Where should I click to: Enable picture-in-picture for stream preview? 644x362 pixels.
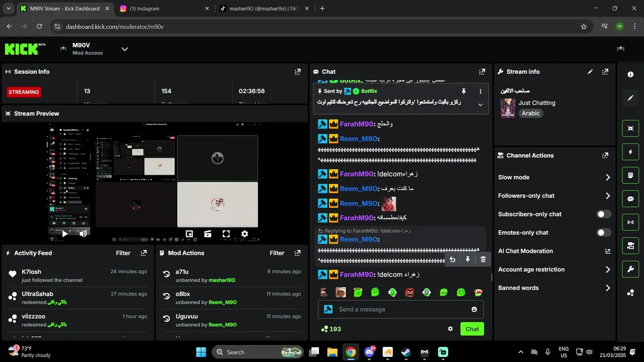coord(189,234)
